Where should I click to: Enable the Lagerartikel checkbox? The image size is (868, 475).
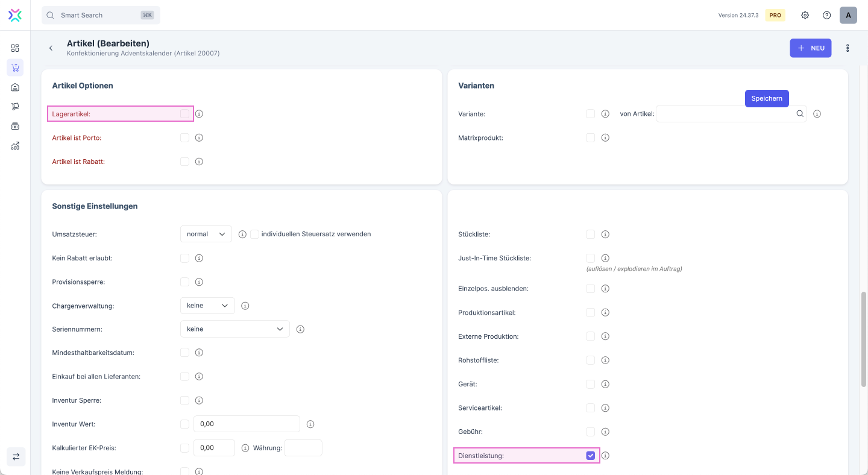(x=184, y=114)
